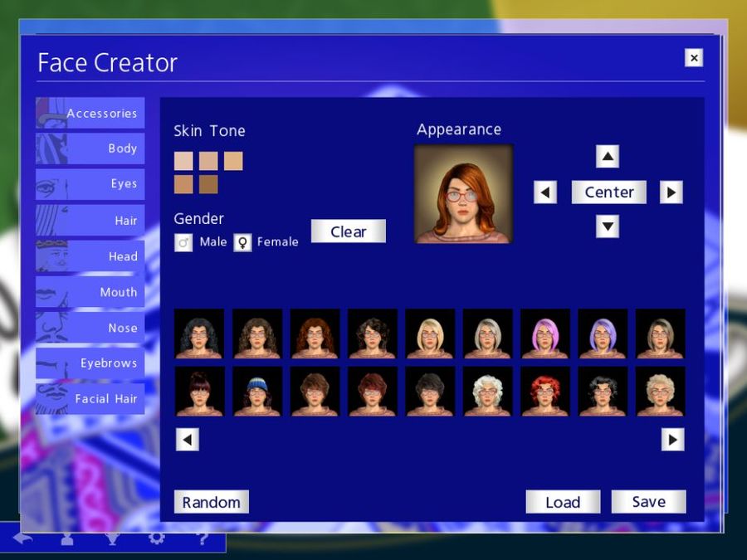Open help question mark in bottom bar
This screenshot has width=747, height=560.
point(202,538)
